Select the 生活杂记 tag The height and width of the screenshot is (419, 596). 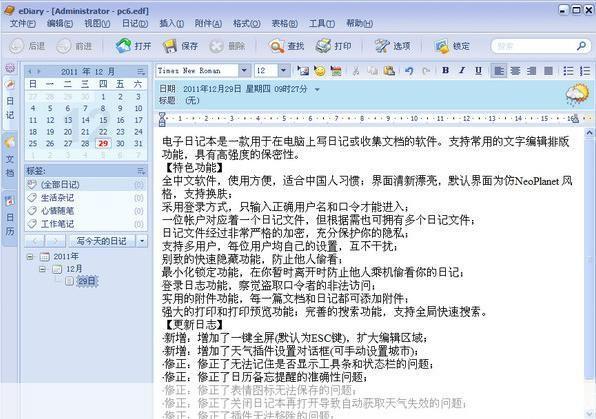pyautogui.click(x=57, y=198)
